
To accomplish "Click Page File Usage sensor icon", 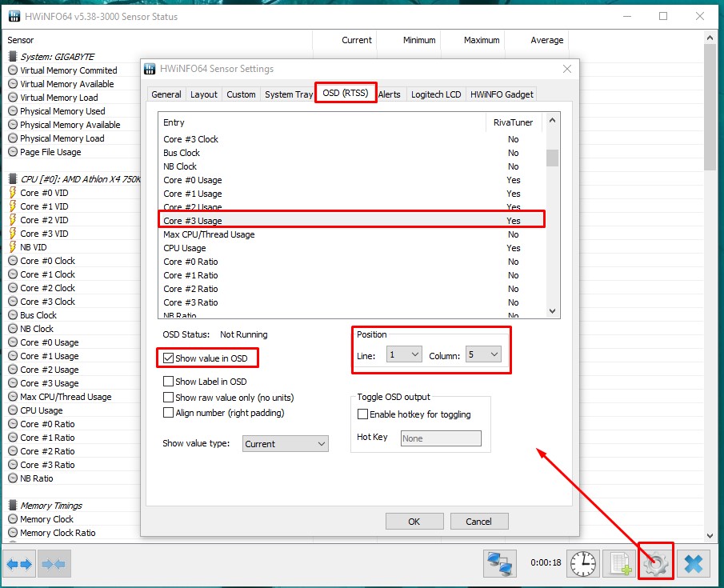I will click(13, 152).
